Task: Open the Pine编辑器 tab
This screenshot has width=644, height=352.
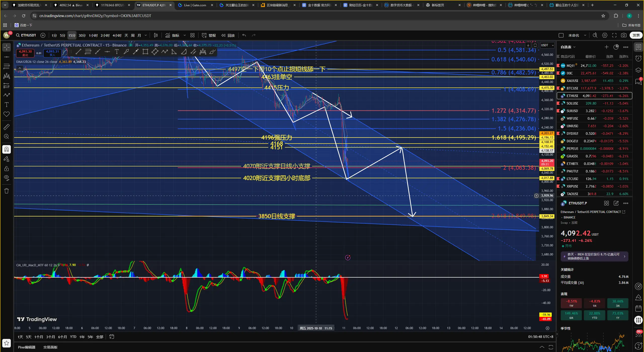Action: 27,347
